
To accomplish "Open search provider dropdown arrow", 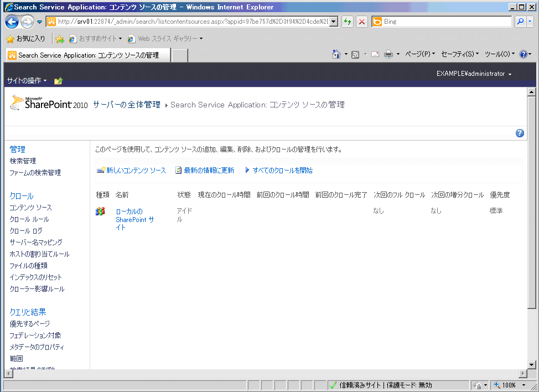I will click(530, 22).
